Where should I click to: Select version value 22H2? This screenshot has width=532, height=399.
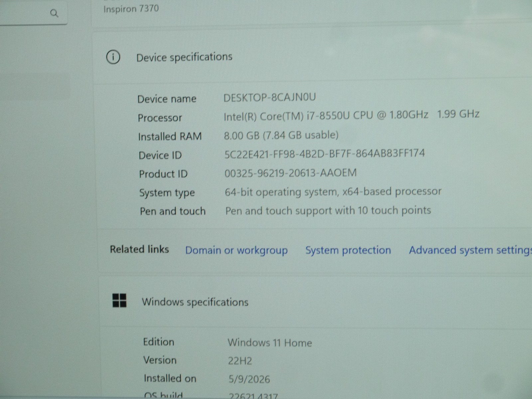coord(240,361)
